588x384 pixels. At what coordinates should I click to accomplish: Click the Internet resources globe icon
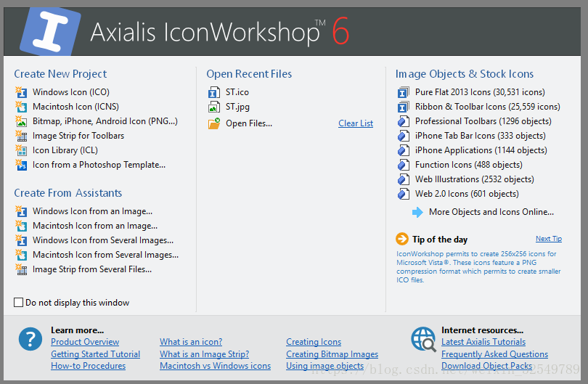click(x=423, y=340)
